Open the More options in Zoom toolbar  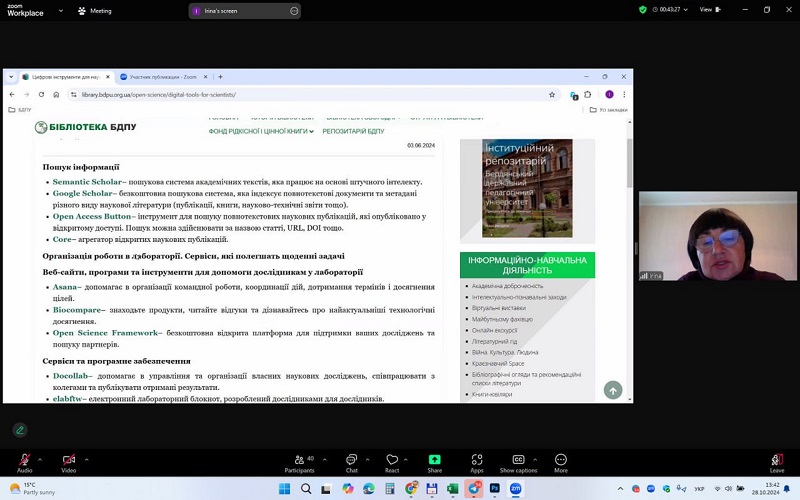561,462
